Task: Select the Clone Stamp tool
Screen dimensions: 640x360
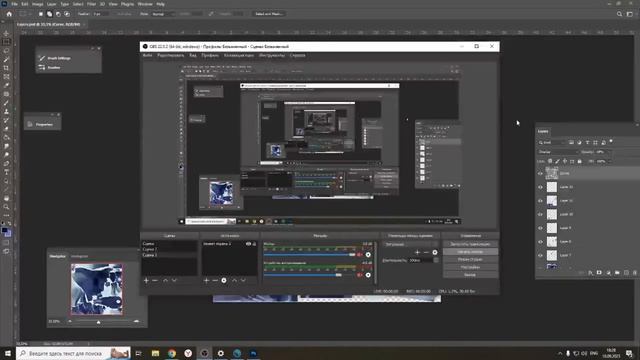Action: point(6,111)
